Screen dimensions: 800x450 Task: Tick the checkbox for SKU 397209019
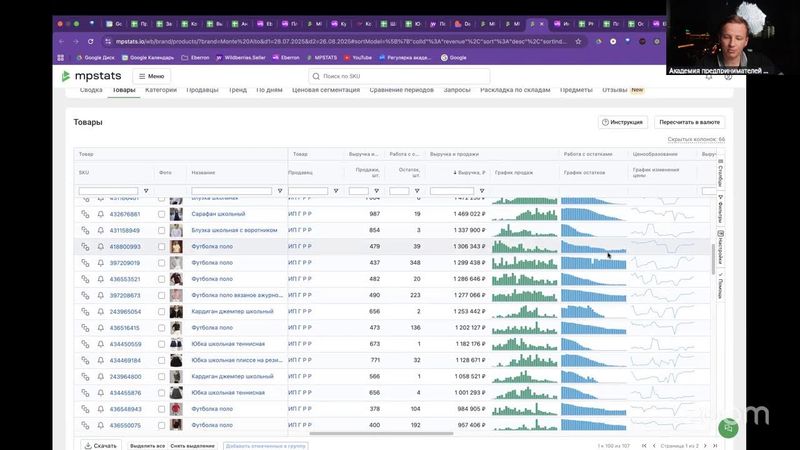pos(161,263)
